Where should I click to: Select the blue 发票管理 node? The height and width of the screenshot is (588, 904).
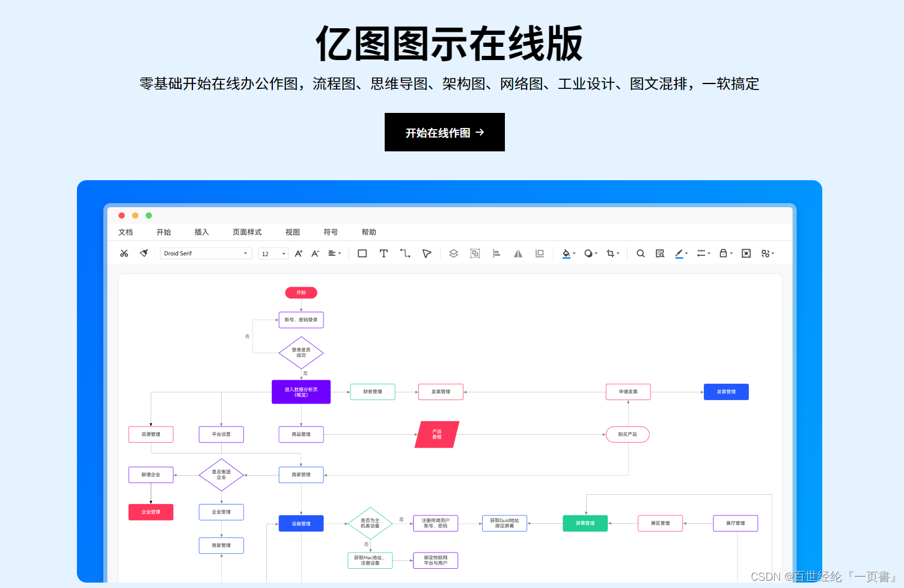(726, 392)
